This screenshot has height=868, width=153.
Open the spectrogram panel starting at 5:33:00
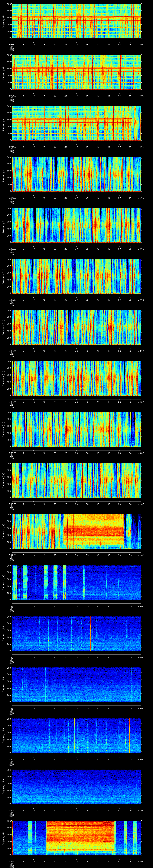tap(76, 123)
